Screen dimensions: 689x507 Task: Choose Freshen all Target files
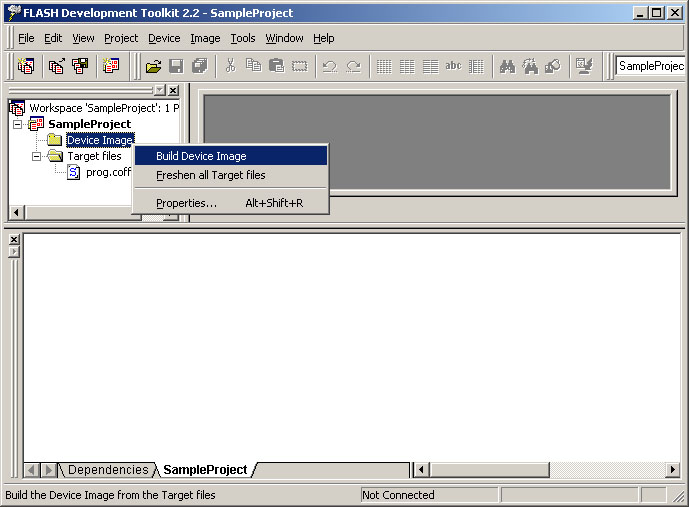(x=231, y=175)
